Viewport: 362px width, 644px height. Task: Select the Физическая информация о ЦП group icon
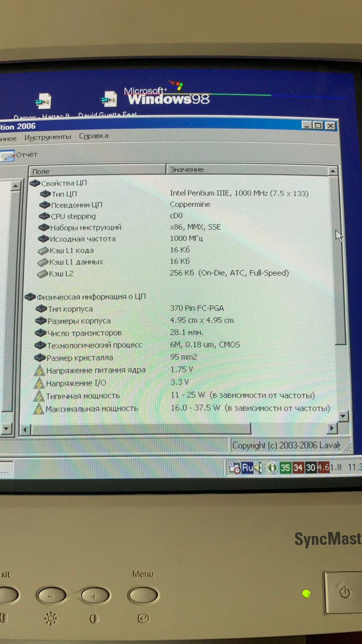[30, 297]
